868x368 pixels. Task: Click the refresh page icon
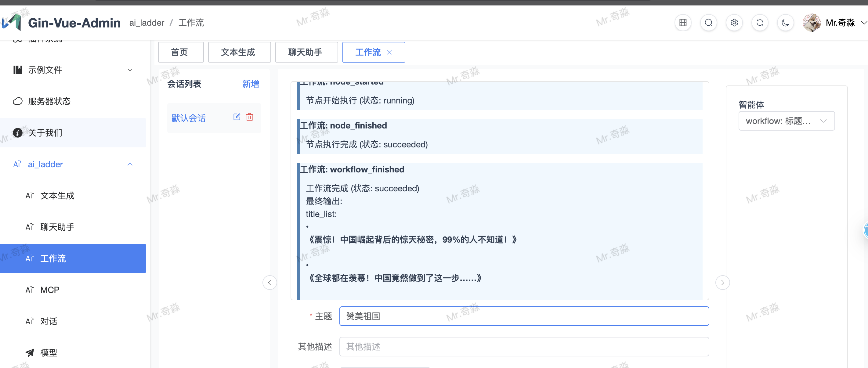759,23
